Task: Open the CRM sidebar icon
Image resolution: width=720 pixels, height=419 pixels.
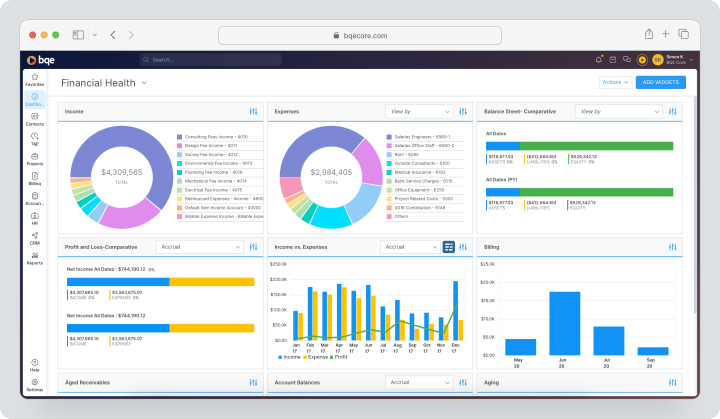Action: (34, 238)
